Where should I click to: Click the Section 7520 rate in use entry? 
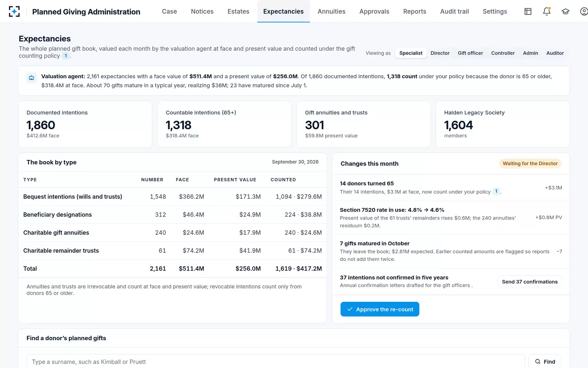pyautogui.click(x=451, y=218)
